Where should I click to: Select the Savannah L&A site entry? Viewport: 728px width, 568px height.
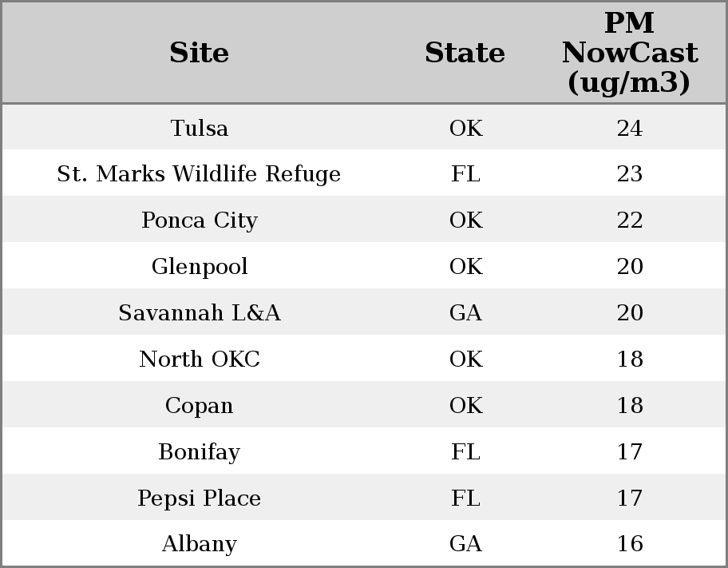coord(200,313)
